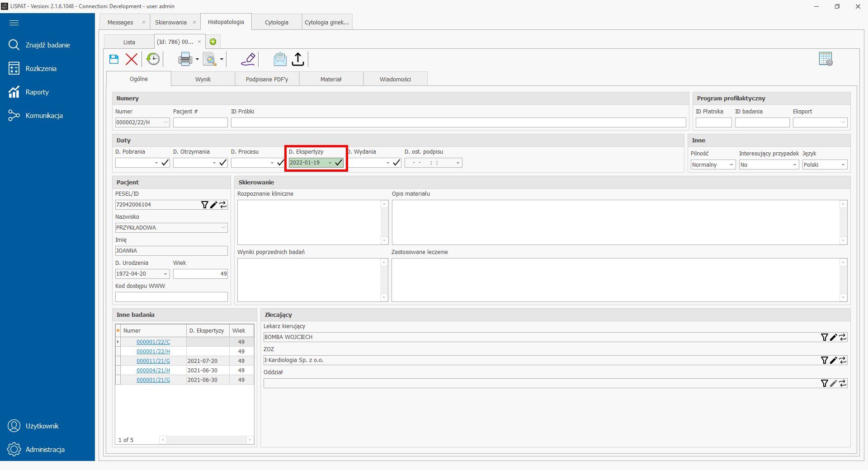Viewport: 868px width, 470px height.
Task: Switch to Lista subtab
Action: (129, 42)
